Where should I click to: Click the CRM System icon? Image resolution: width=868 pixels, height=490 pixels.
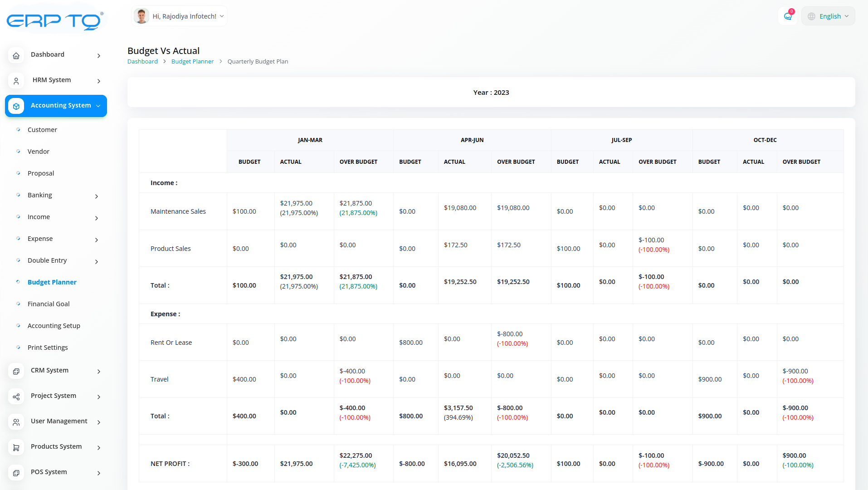click(16, 371)
